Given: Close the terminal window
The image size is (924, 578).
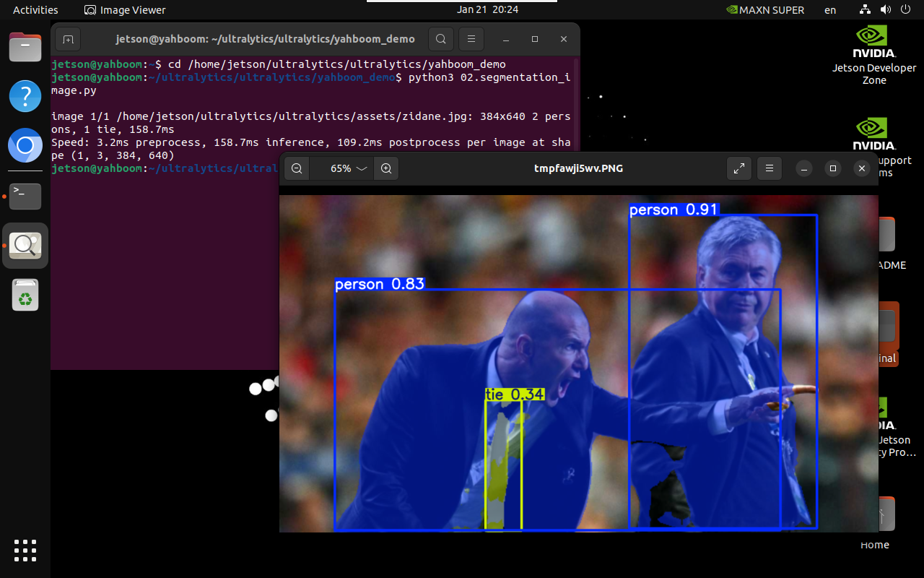Looking at the screenshot, I should pyautogui.click(x=563, y=39).
